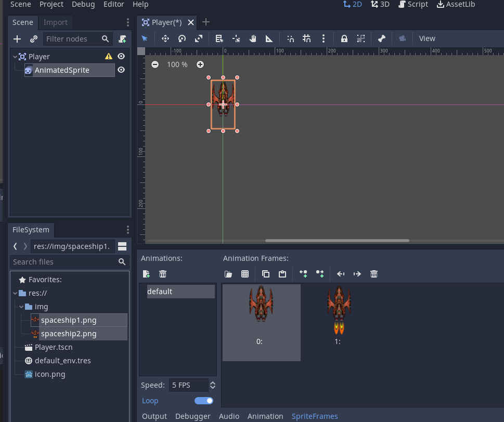Viewport: 504px width, 422px height.
Task: Hide the AnimatedSprite node
Action: (x=121, y=70)
